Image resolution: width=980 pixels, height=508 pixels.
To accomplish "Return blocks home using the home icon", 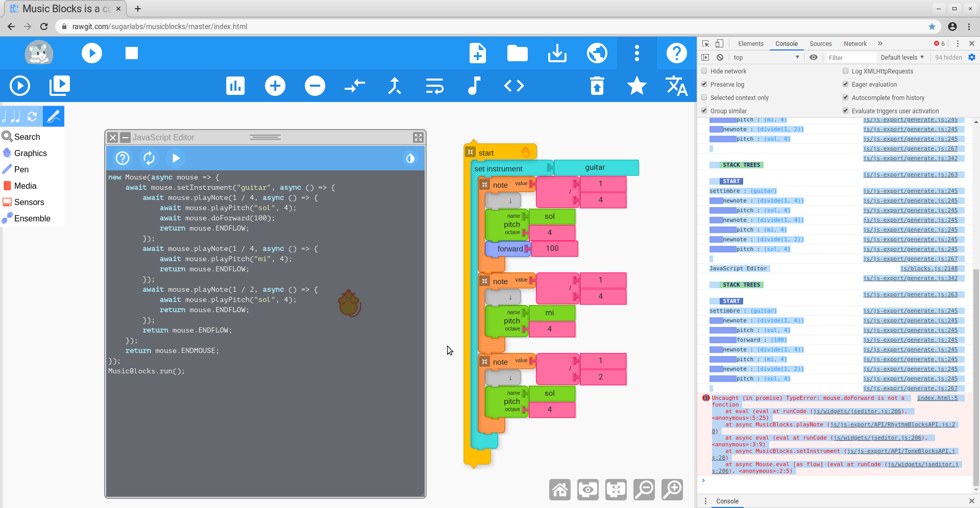I will [559, 489].
